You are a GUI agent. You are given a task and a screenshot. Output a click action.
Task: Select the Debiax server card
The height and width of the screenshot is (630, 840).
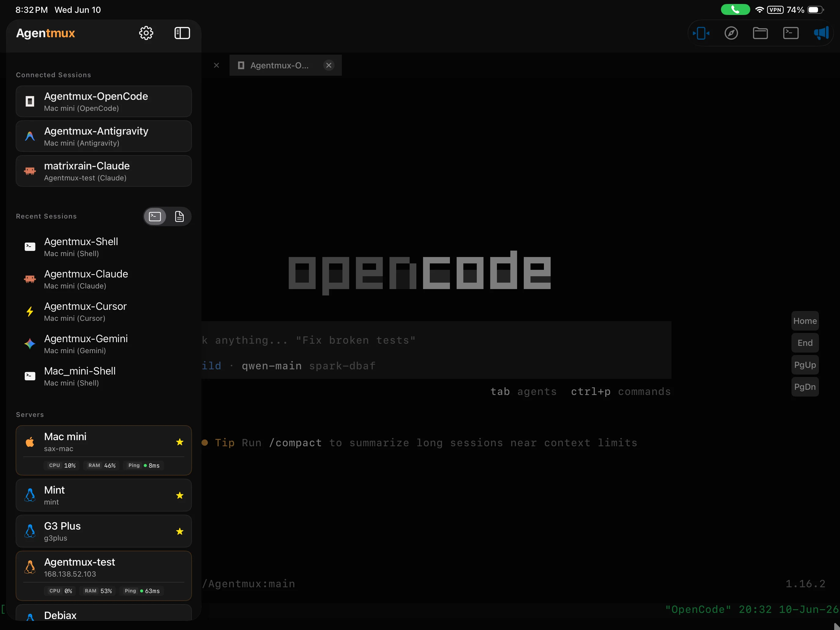(104, 613)
